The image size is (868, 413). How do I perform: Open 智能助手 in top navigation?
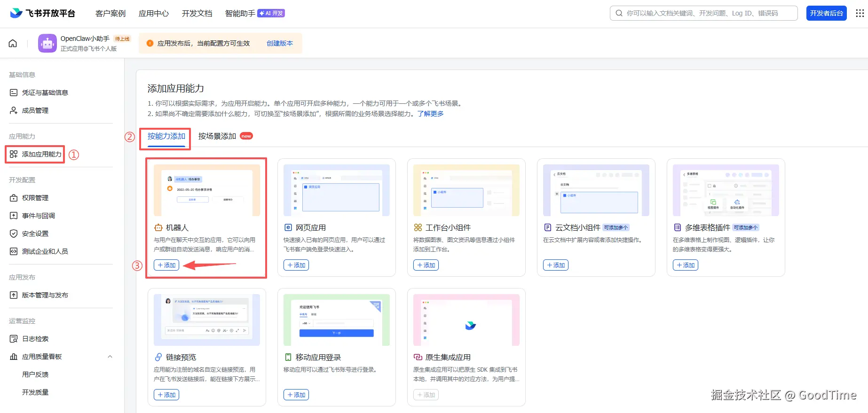[240, 13]
